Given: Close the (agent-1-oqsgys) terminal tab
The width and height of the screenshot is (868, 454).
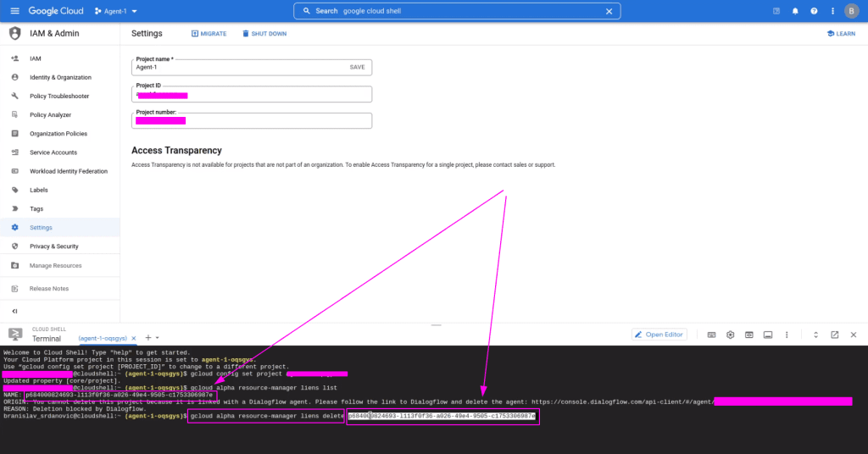Looking at the screenshot, I should (133, 339).
